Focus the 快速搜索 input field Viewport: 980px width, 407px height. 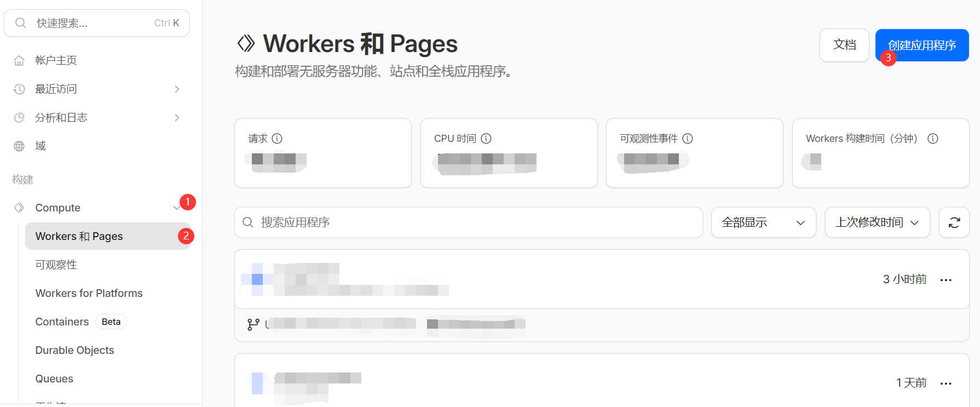coord(96,23)
